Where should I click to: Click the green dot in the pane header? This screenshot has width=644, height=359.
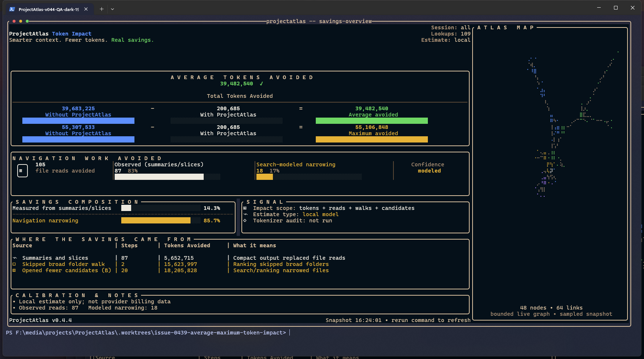[x=27, y=21]
